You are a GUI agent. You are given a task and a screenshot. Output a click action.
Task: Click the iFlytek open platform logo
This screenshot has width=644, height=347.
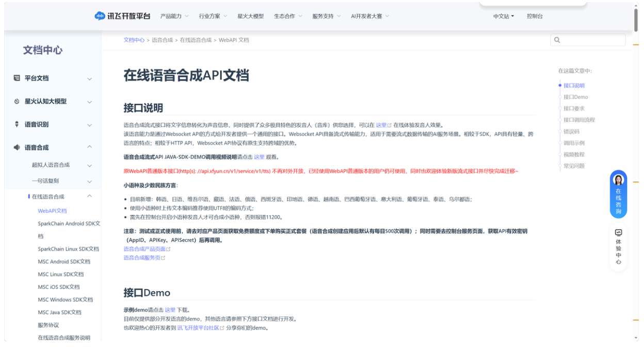click(x=122, y=16)
